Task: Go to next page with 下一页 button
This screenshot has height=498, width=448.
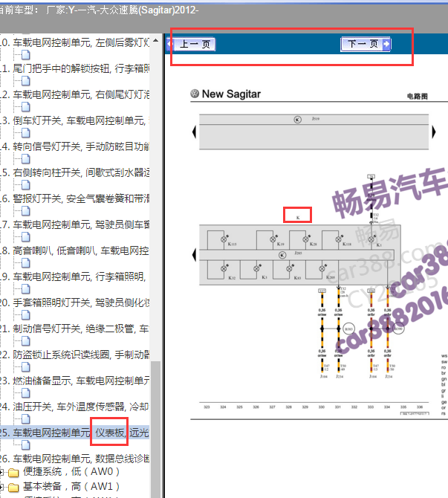Action: [366, 44]
